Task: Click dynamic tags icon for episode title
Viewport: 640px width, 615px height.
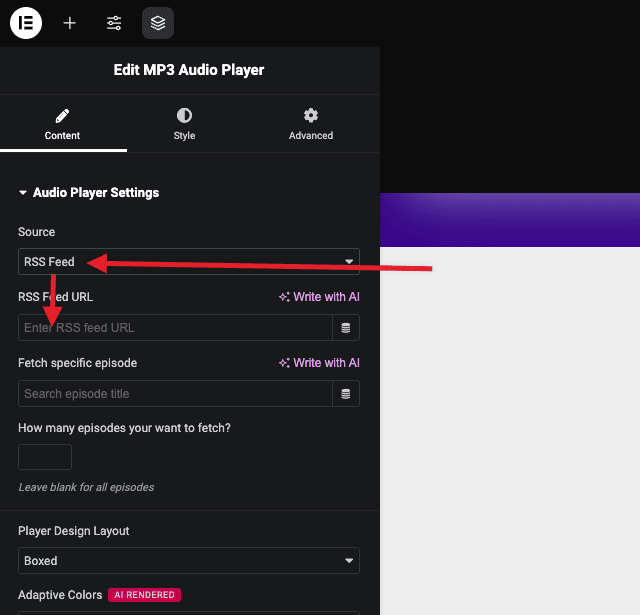Action: [x=346, y=394]
